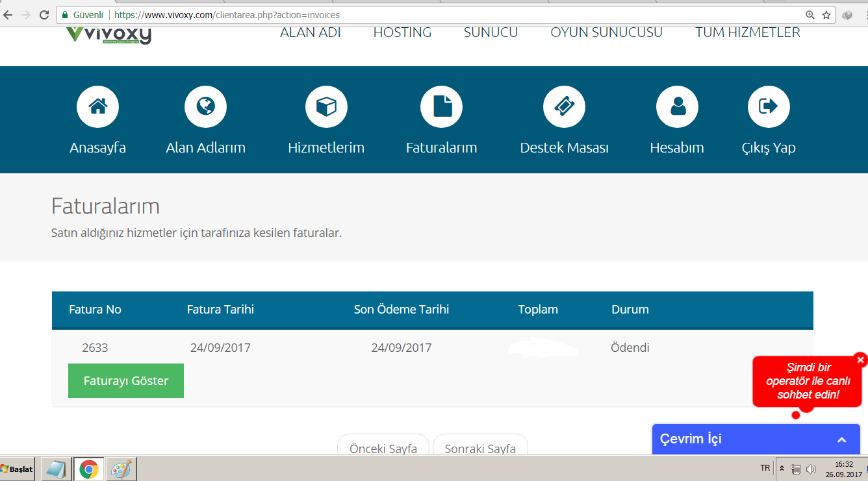868x481 pixels.
Task: Open the SUNUCU menu
Action: (x=491, y=32)
